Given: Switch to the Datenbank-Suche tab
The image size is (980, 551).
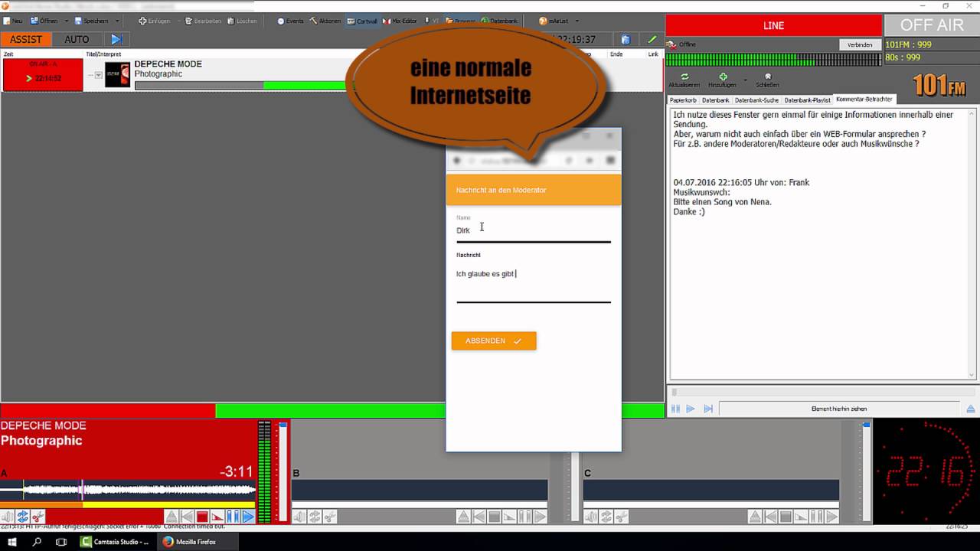Looking at the screenshot, I should pos(756,99).
